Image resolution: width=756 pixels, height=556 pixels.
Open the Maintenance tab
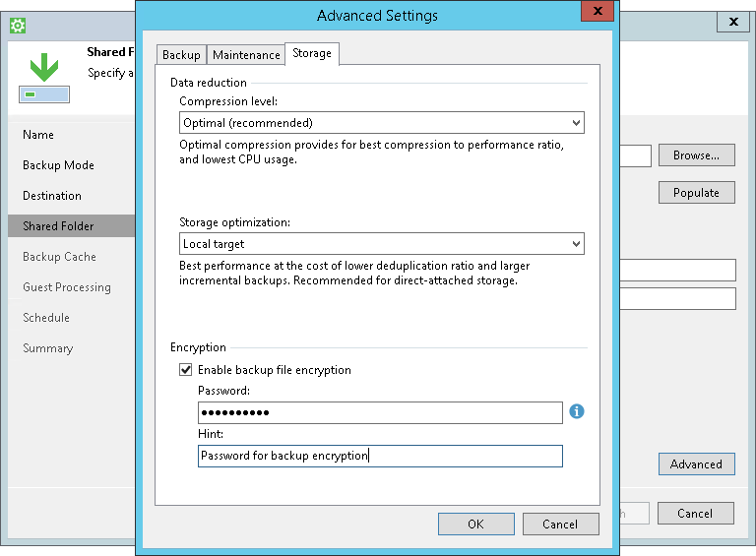246,55
